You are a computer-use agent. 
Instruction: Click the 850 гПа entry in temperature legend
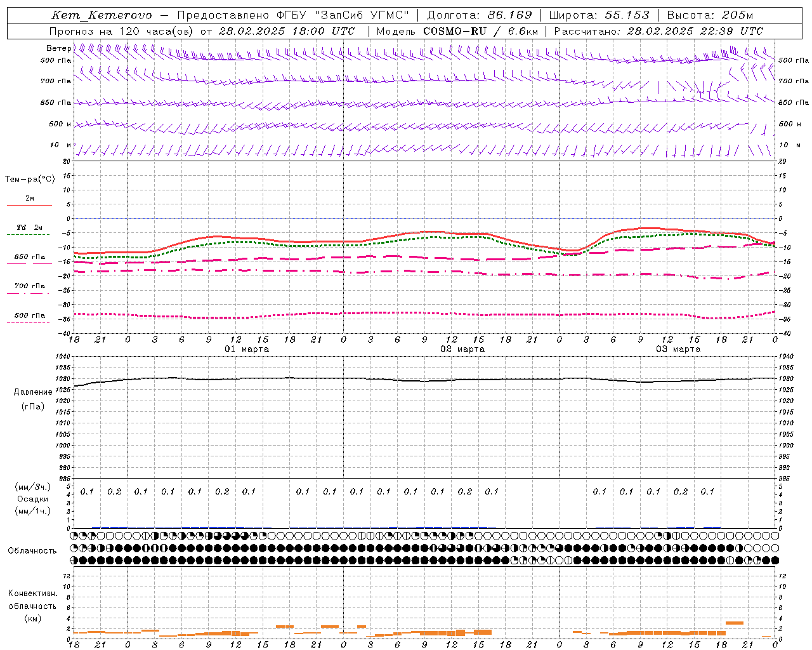pyautogui.click(x=29, y=257)
